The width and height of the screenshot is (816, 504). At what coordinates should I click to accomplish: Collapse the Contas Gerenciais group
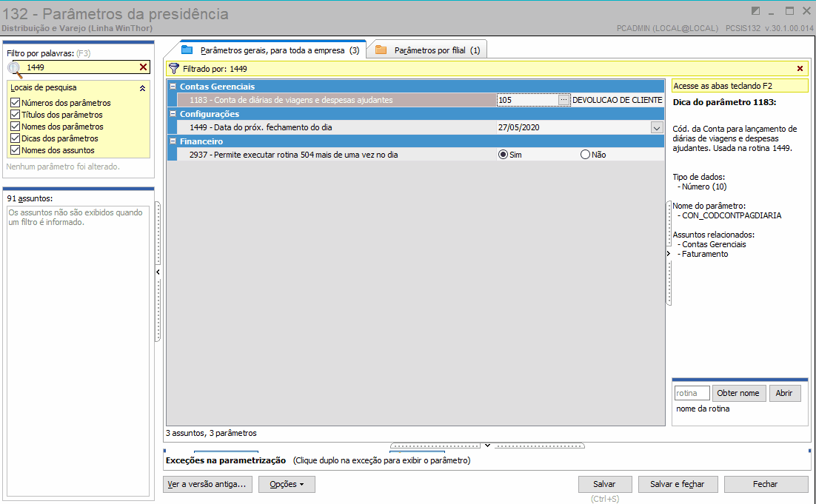click(173, 87)
